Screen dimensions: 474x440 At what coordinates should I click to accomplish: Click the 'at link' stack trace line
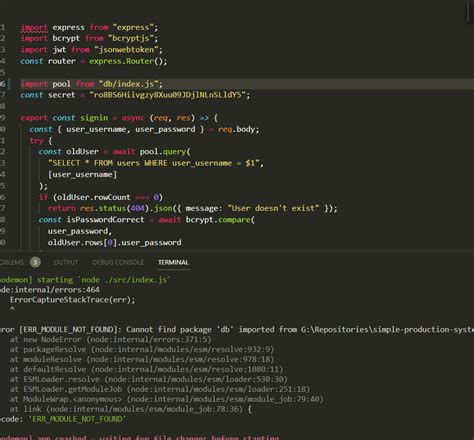(131, 409)
